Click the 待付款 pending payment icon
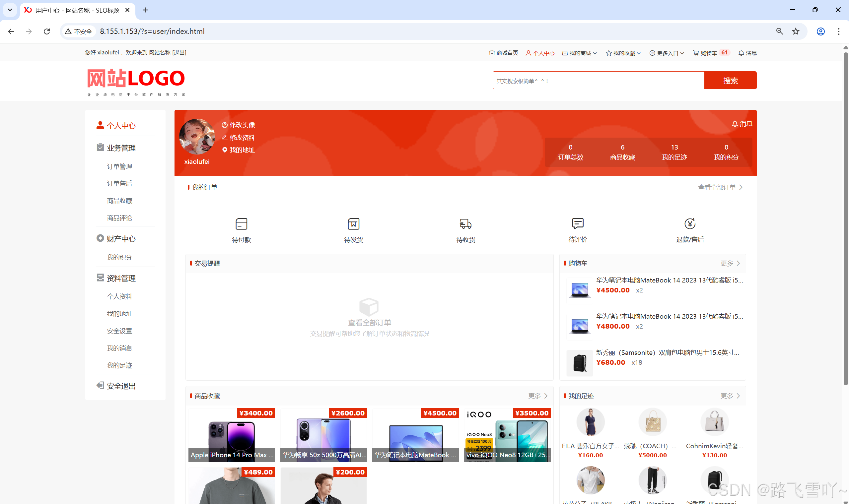This screenshot has height=504, width=849. [x=241, y=224]
